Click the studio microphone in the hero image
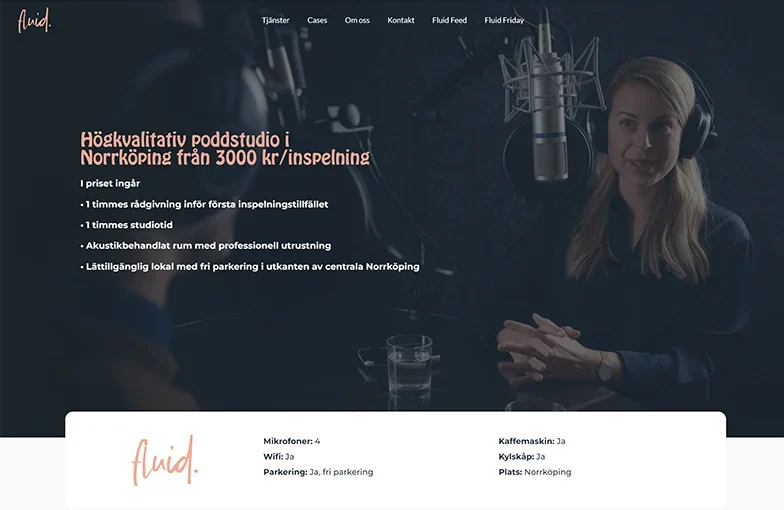Viewport: 784px width, 510px height. point(549,108)
